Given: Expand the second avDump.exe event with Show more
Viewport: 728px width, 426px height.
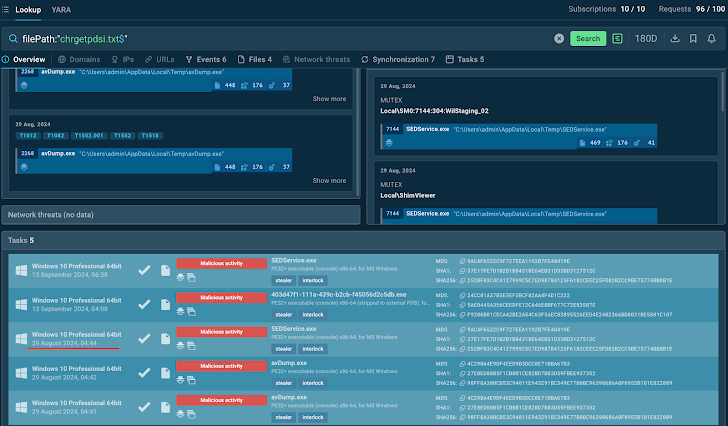Looking at the screenshot, I should coord(329,181).
